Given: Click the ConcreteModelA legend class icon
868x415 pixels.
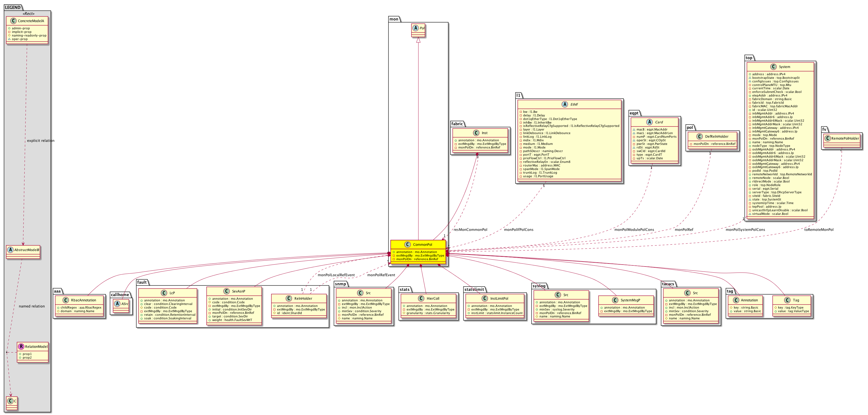Looking at the screenshot, I should tap(13, 21).
